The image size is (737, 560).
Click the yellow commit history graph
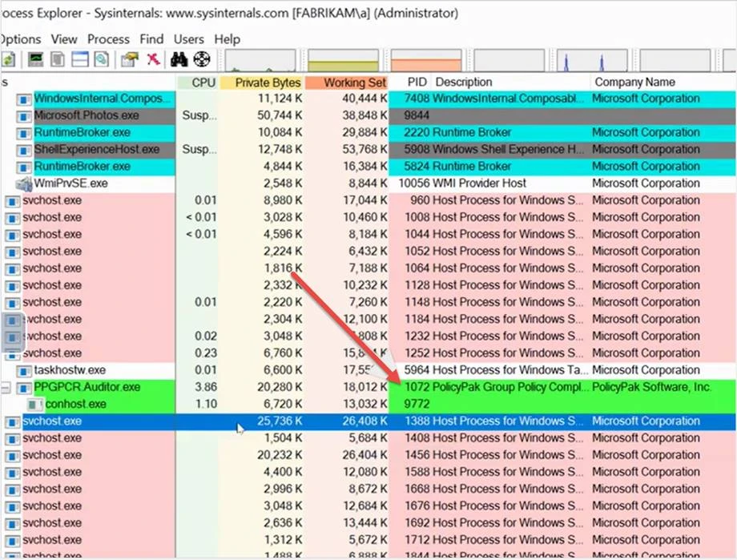[344, 61]
